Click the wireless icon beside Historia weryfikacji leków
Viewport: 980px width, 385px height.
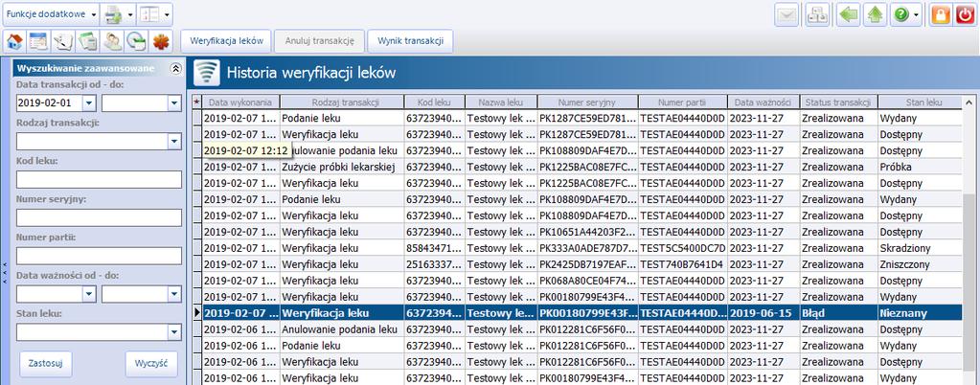207,72
